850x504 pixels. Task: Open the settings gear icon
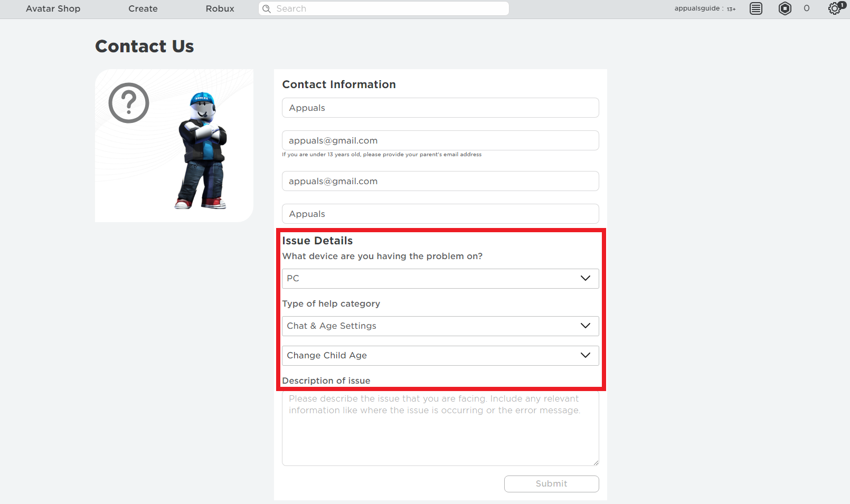click(x=834, y=8)
